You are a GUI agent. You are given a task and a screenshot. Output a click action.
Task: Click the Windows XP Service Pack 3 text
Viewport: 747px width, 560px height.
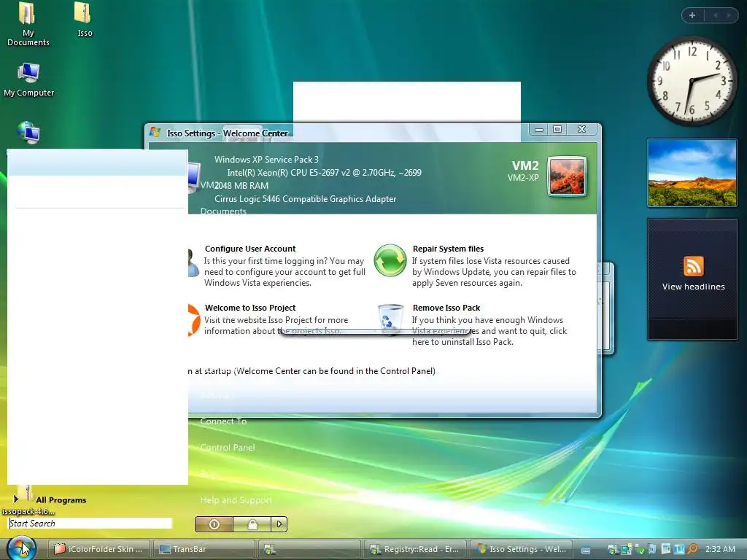coord(266,160)
